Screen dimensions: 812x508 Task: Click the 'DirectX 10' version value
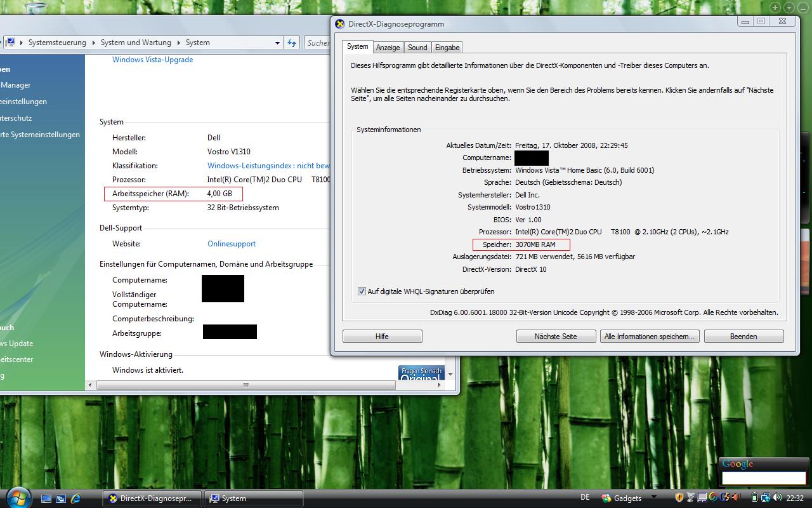pyautogui.click(x=531, y=269)
